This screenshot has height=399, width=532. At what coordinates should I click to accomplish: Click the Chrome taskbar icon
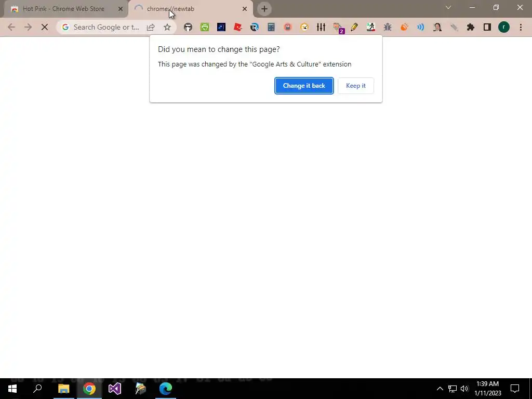(x=89, y=389)
